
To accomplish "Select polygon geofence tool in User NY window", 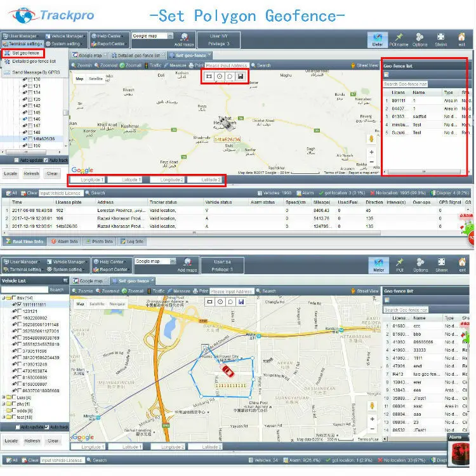I will click(230, 76).
